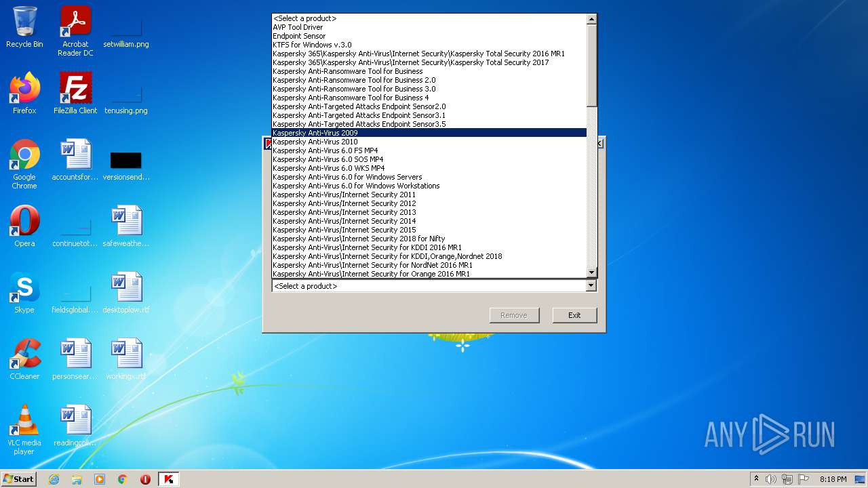Collapse the product combo box arrow
Viewport: 868px width, 488px height.
(x=591, y=286)
